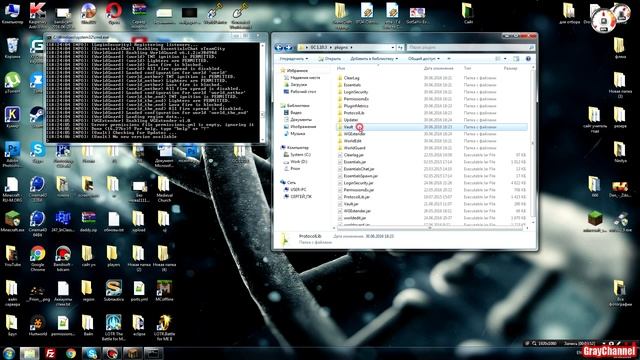Select the PermissionsEx.jar file
Viewport: 640px width, 360px height.
(358, 190)
